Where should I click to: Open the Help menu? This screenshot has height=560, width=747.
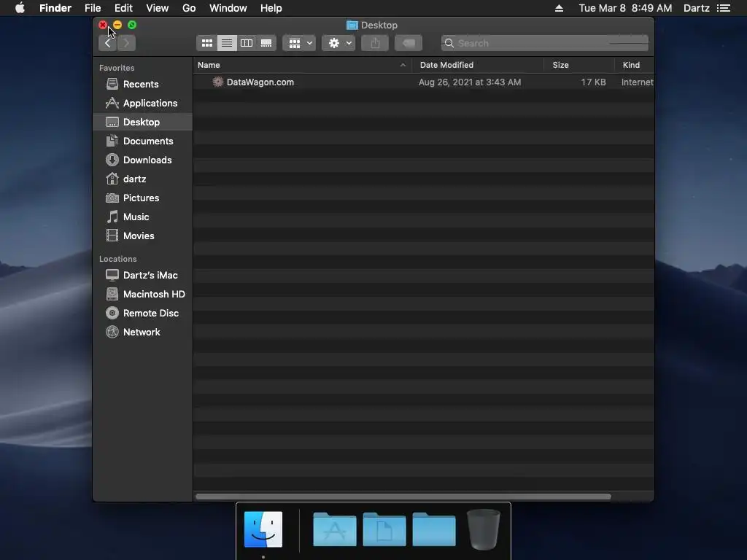coord(271,8)
